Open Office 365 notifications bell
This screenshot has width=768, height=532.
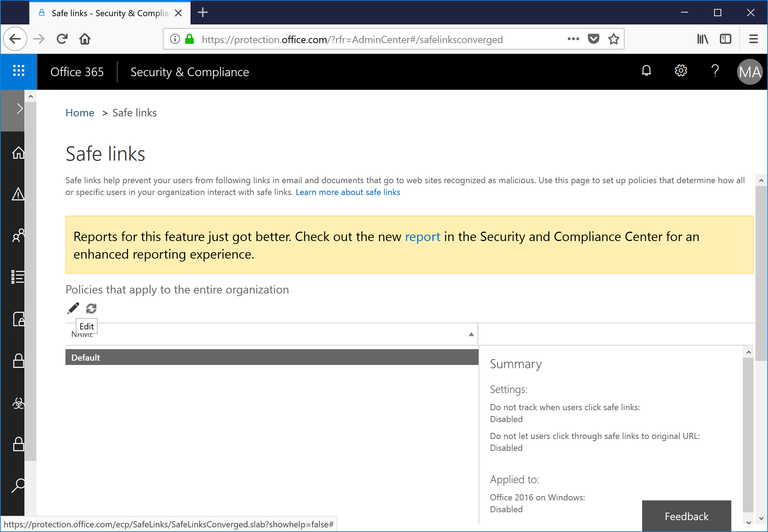[646, 71]
